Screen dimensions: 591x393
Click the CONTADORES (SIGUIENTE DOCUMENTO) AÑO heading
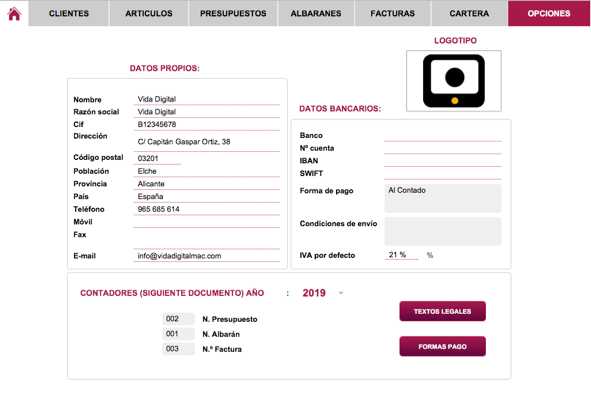pos(172,293)
